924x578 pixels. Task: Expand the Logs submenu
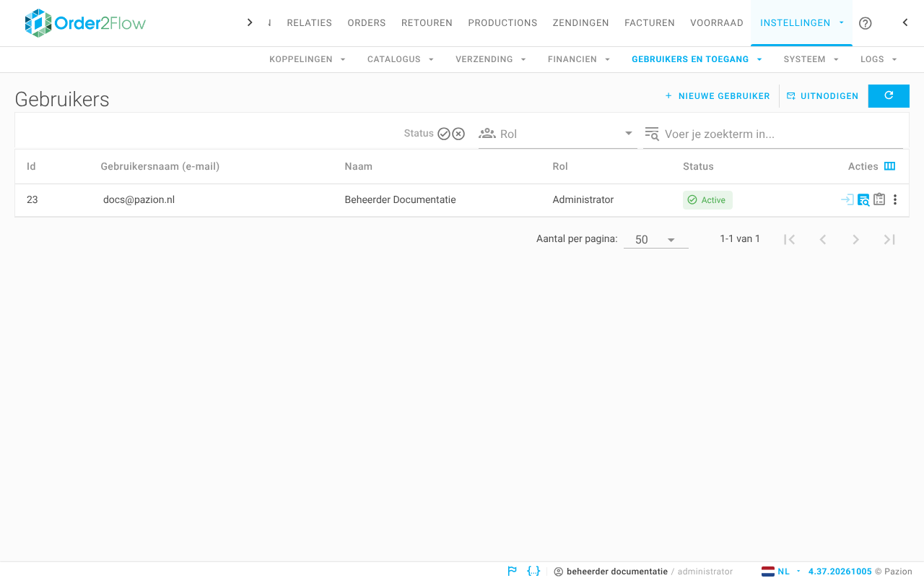pyautogui.click(x=879, y=59)
